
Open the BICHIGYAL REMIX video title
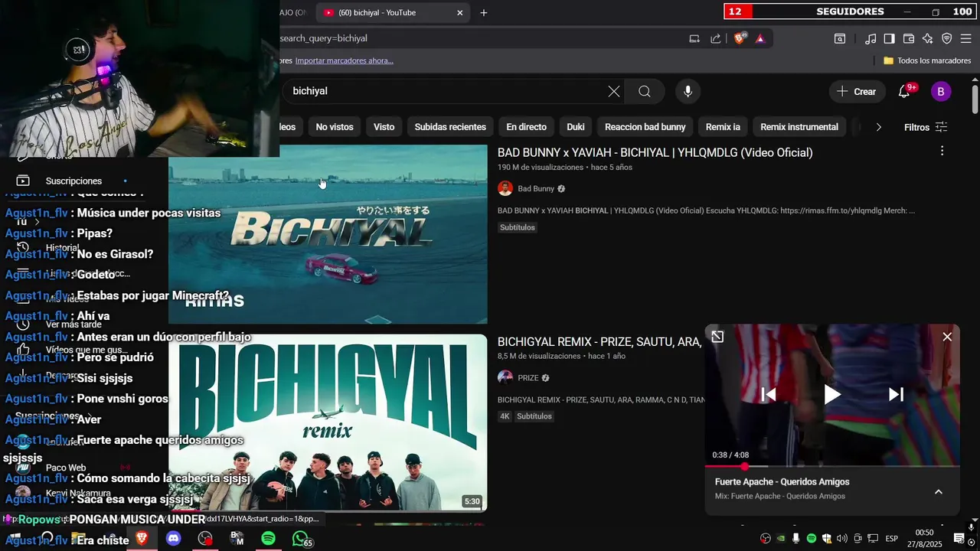click(599, 342)
